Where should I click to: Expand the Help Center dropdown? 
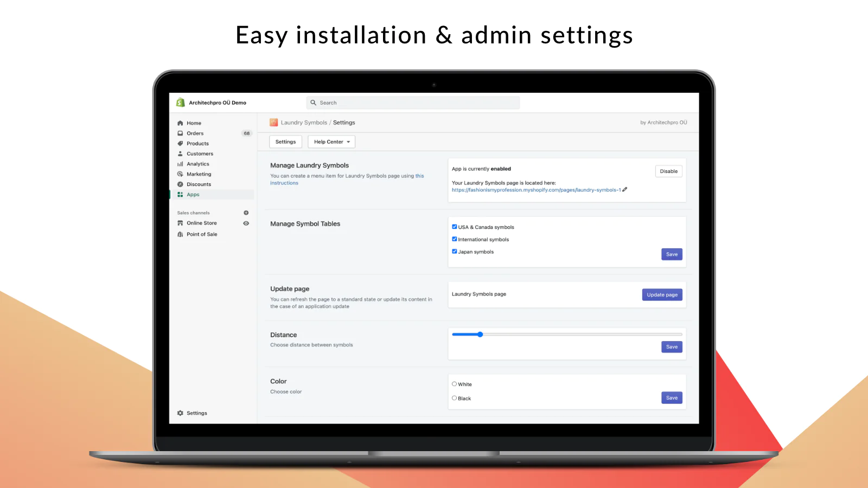(331, 142)
